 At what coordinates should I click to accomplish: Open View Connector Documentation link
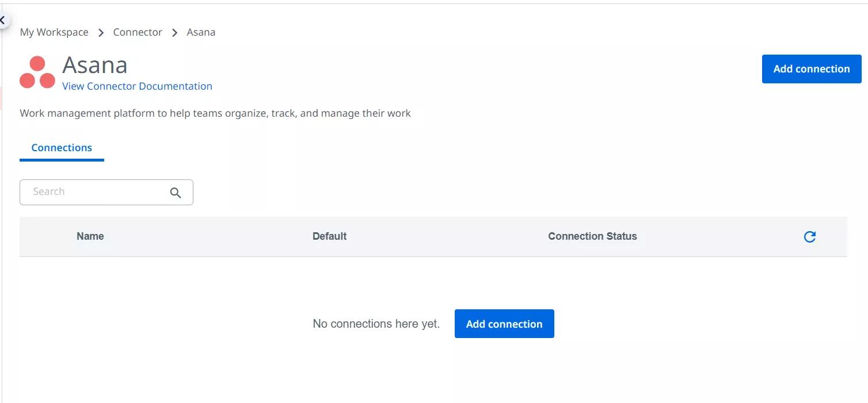pos(137,86)
